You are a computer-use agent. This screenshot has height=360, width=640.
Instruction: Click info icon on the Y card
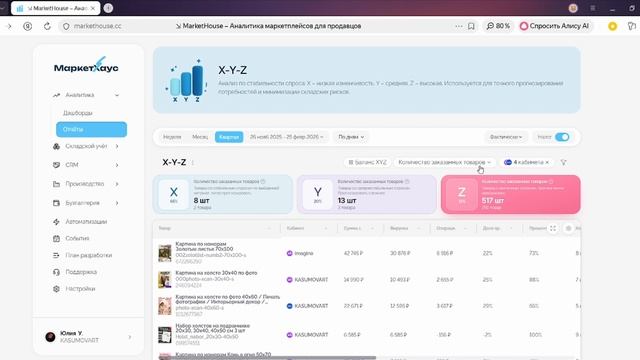[x=407, y=181]
